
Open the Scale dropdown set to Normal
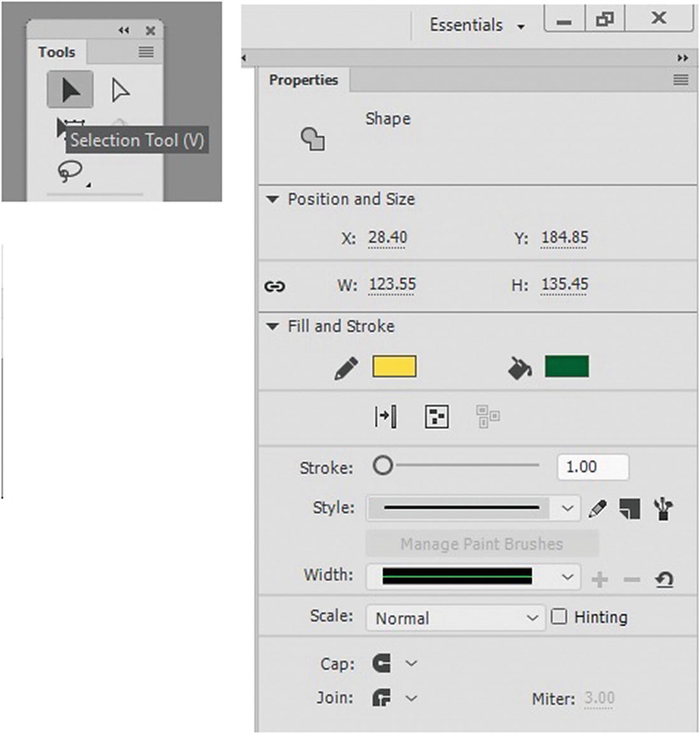coord(455,618)
